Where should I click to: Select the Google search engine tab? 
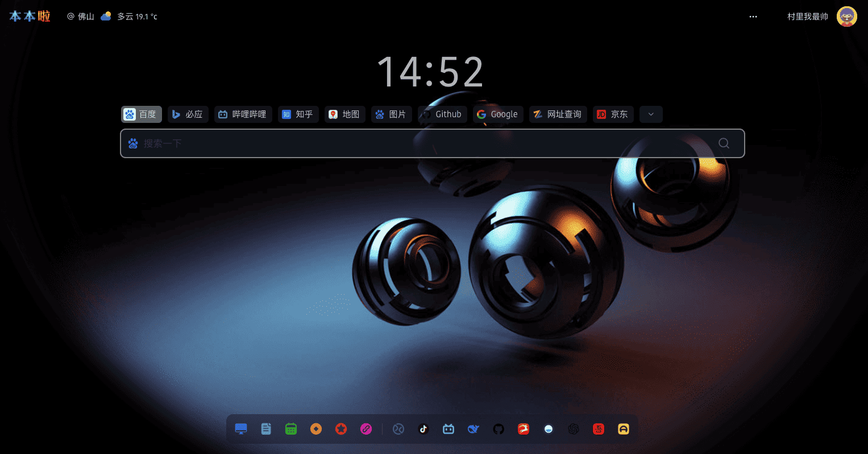point(497,114)
